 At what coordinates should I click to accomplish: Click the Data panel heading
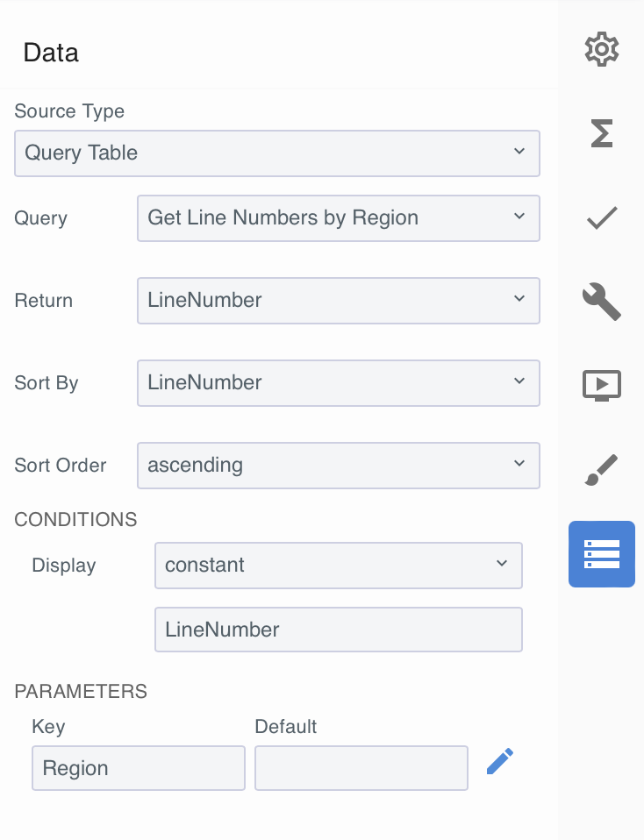[x=51, y=53]
